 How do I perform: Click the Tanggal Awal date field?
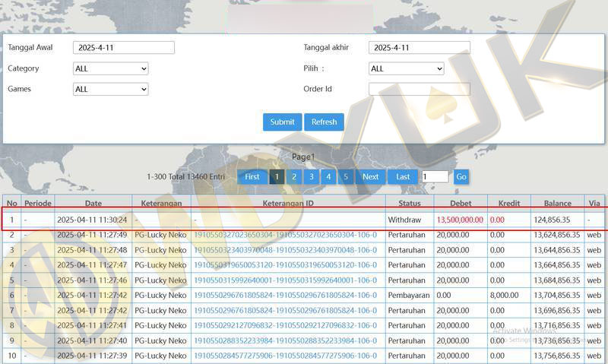(124, 48)
